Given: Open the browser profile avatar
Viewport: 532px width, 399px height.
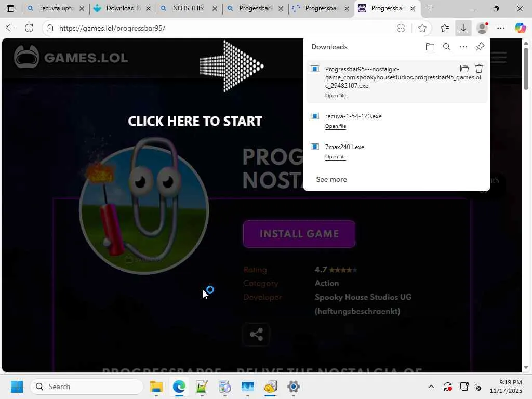Looking at the screenshot, I should click(x=482, y=28).
